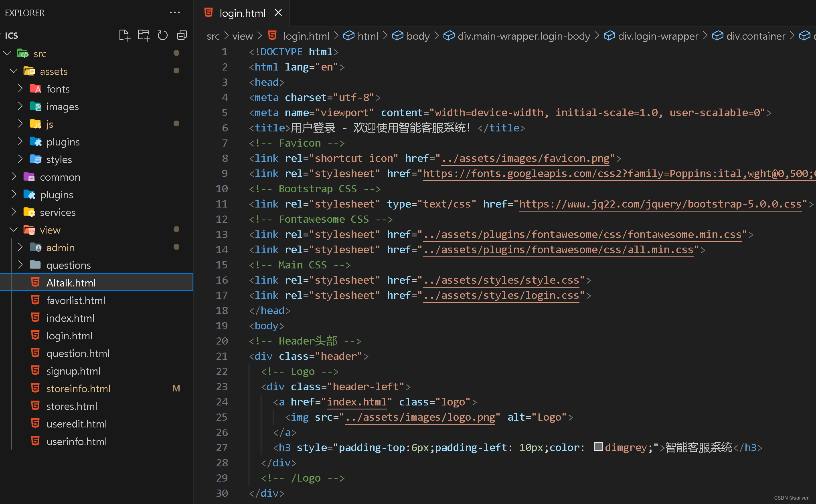Switch to the login.html tab
The width and height of the screenshot is (816, 504).
(242, 13)
